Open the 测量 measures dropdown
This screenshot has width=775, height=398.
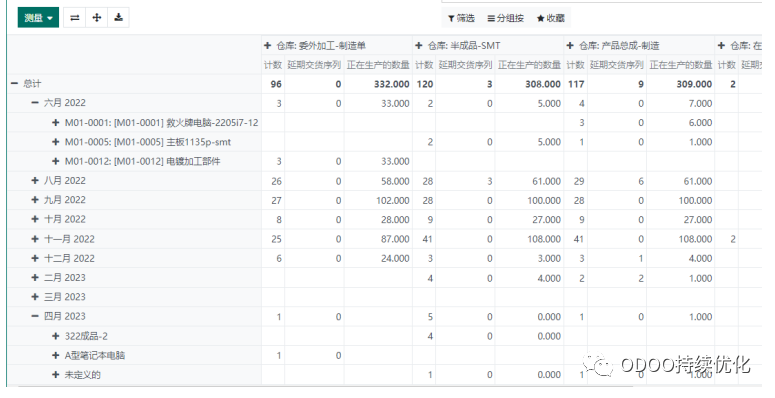[38, 18]
